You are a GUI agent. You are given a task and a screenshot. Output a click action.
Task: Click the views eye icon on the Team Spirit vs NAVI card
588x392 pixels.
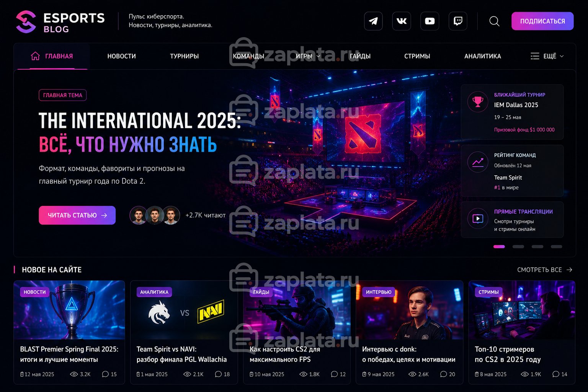[x=187, y=374]
